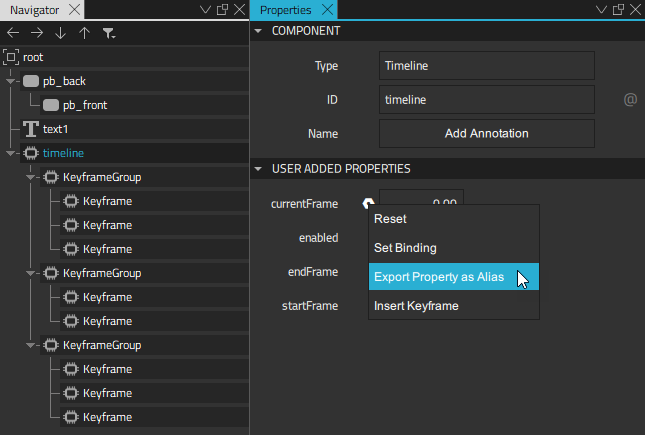Collapse the USER ADDED PROPERTIES section

tap(258, 169)
